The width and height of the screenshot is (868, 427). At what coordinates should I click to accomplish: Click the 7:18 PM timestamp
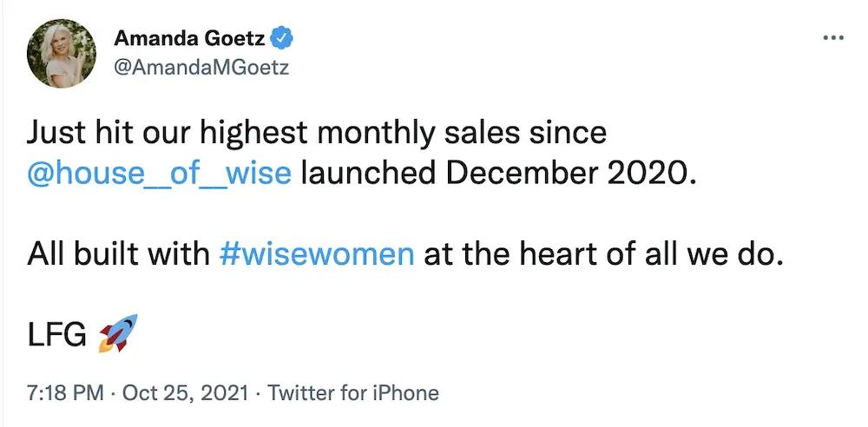(x=63, y=393)
